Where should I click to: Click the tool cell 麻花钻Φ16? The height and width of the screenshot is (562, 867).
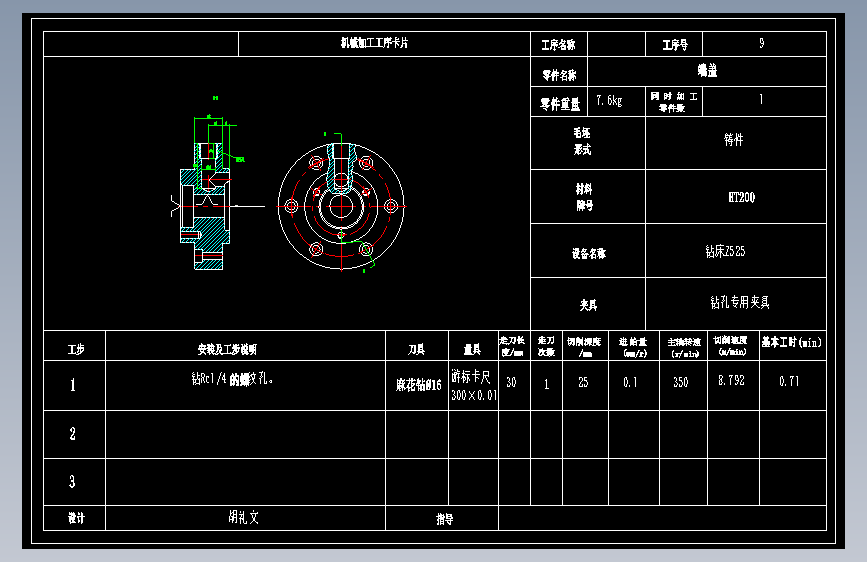(x=419, y=385)
